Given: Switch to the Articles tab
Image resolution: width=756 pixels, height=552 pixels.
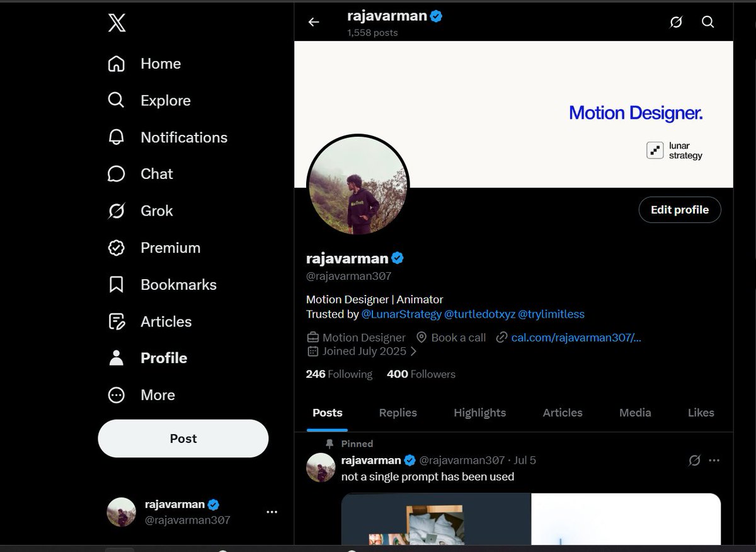Looking at the screenshot, I should (563, 413).
